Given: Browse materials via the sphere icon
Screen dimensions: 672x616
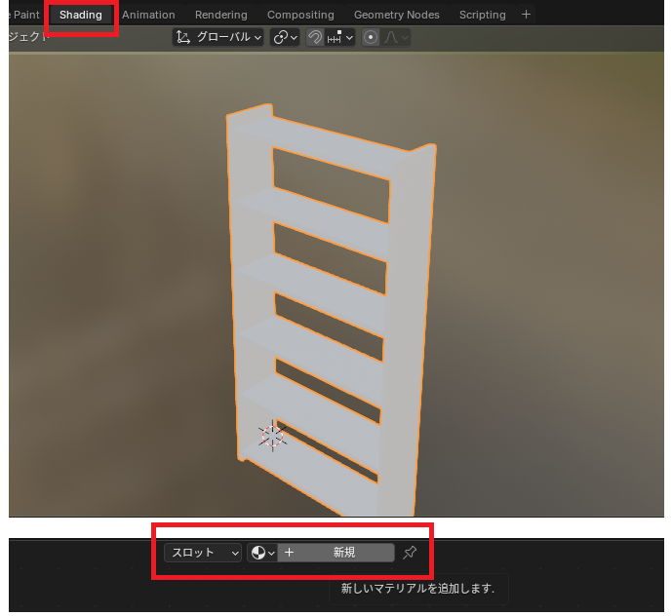Looking at the screenshot, I should 261,553.
